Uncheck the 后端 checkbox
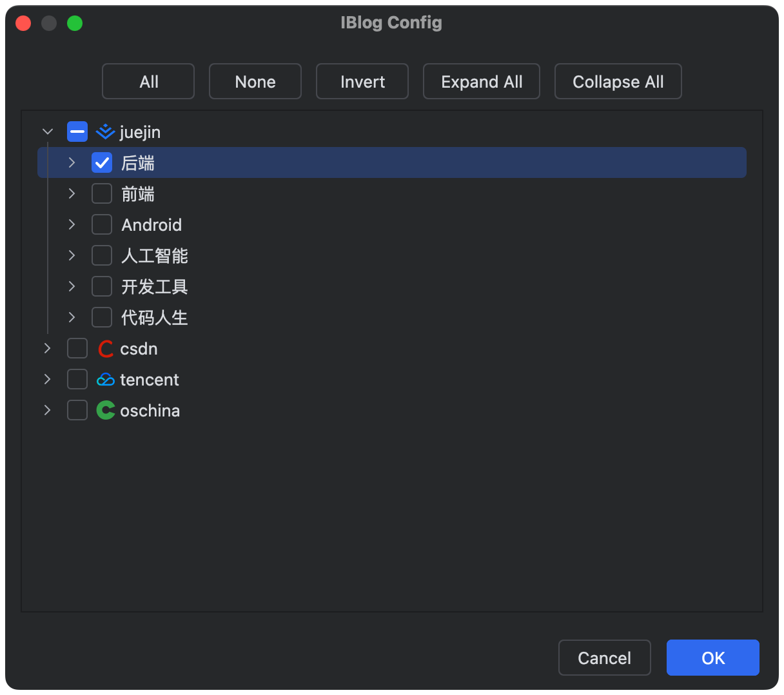Screen dimensions: 784x695 click(x=102, y=163)
